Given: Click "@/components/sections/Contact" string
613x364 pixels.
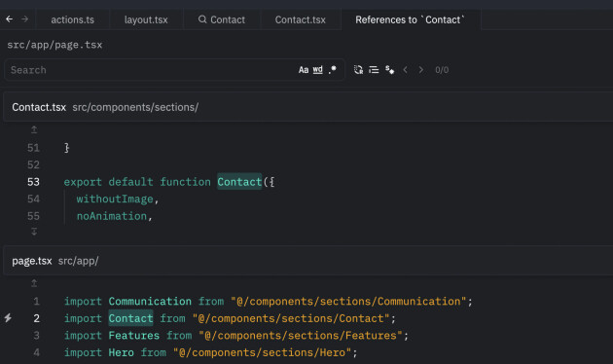Looking at the screenshot, I should tap(291, 318).
